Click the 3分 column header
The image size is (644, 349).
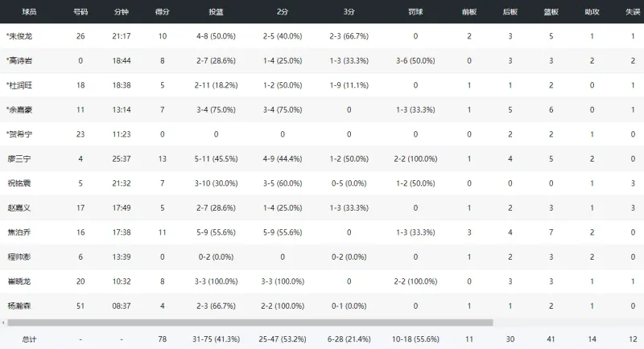pos(348,13)
